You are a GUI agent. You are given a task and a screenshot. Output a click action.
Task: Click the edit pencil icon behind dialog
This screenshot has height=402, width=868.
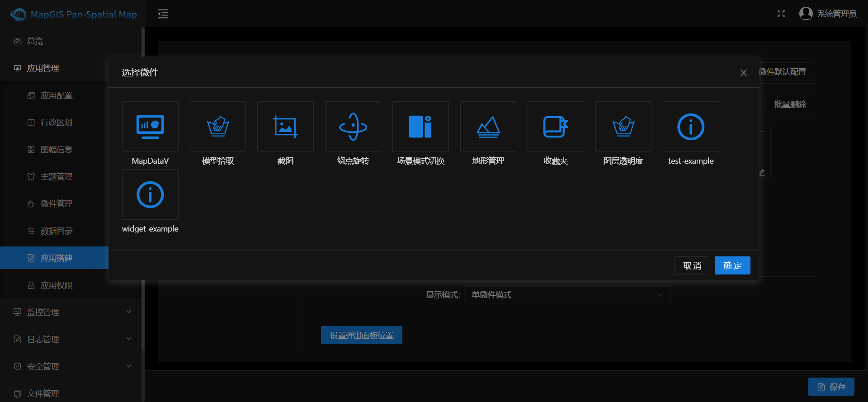coord(762,173)
